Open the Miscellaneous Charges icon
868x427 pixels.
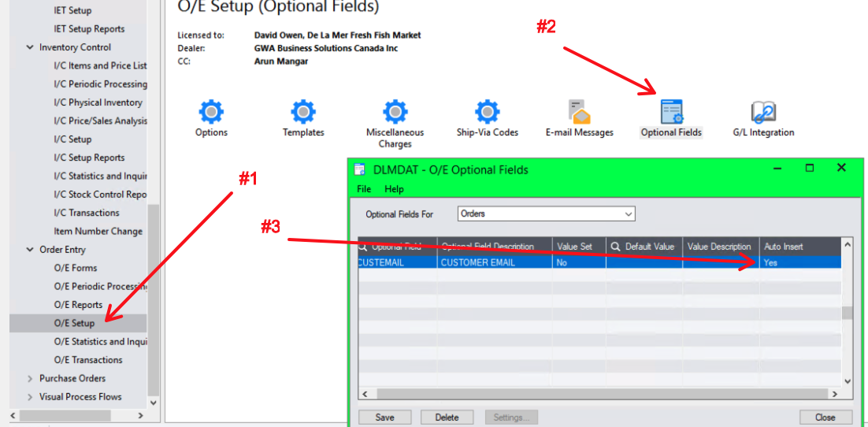pos(395,112)
